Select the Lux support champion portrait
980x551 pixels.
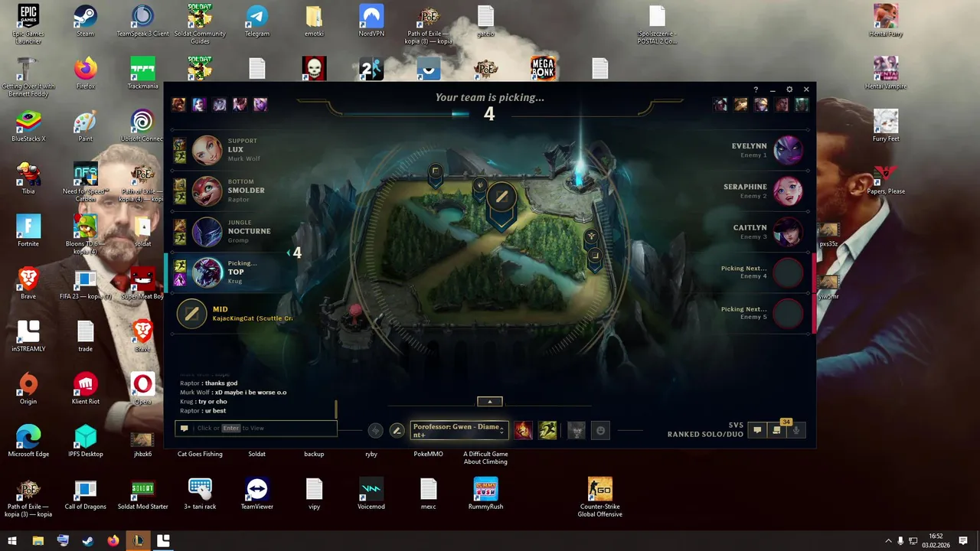pyautogui.click(x=207, y=150)
